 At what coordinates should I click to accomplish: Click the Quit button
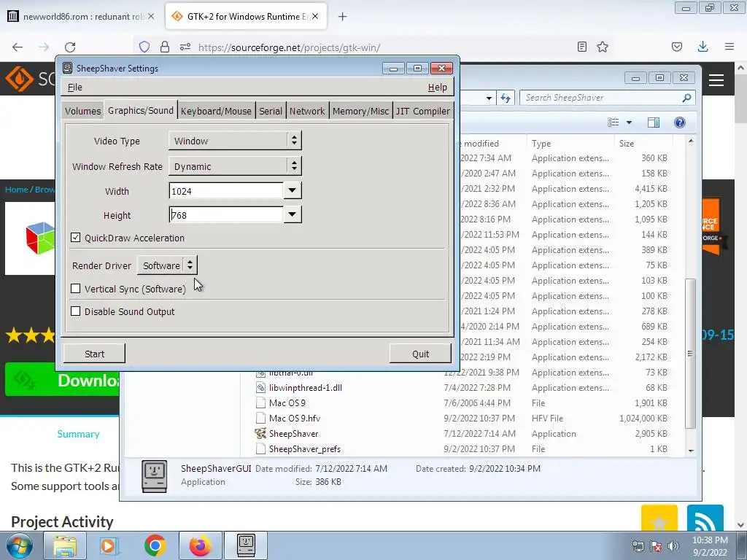(x=420, y=354)
